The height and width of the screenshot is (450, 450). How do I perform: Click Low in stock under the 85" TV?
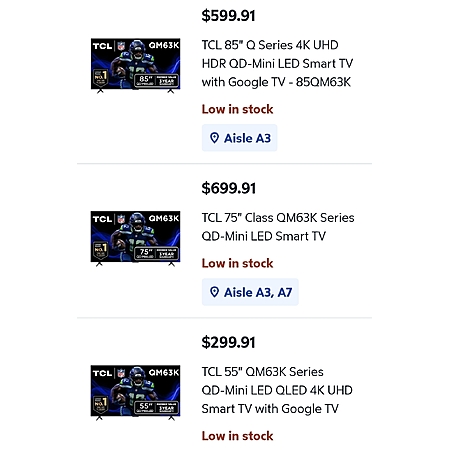(x=237, y=109)
